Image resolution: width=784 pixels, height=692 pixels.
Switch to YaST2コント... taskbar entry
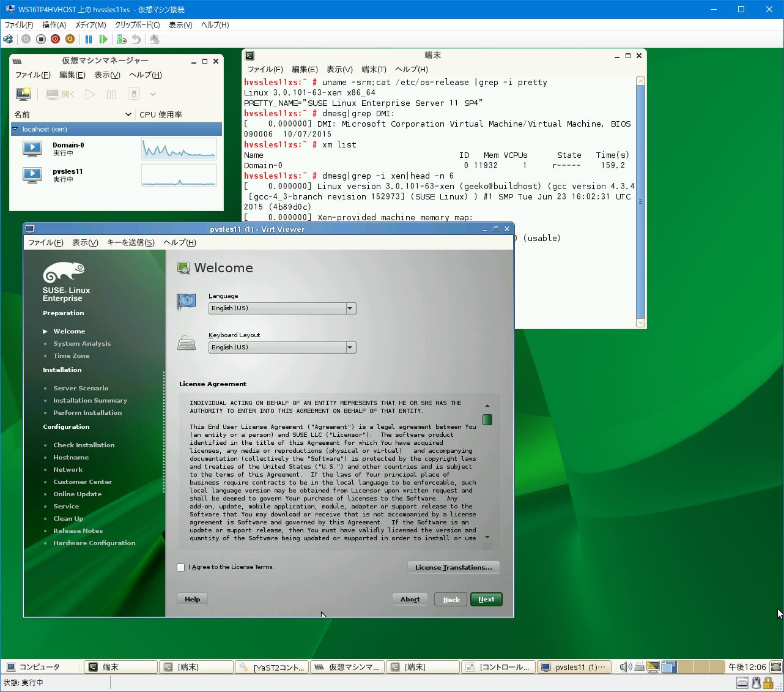pos(272,667)
